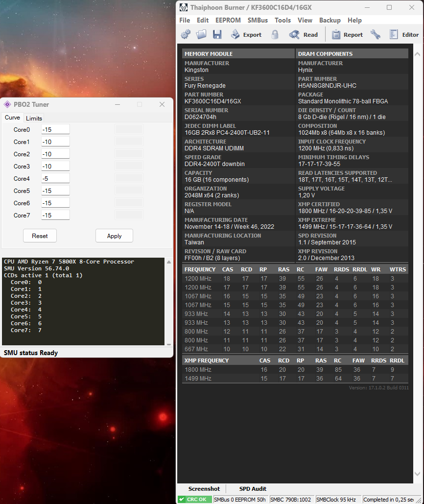Open file via folder icon in Thaiphoon toolbar
The height and width of the screenshot is (504, 424).
coord(201,34)
